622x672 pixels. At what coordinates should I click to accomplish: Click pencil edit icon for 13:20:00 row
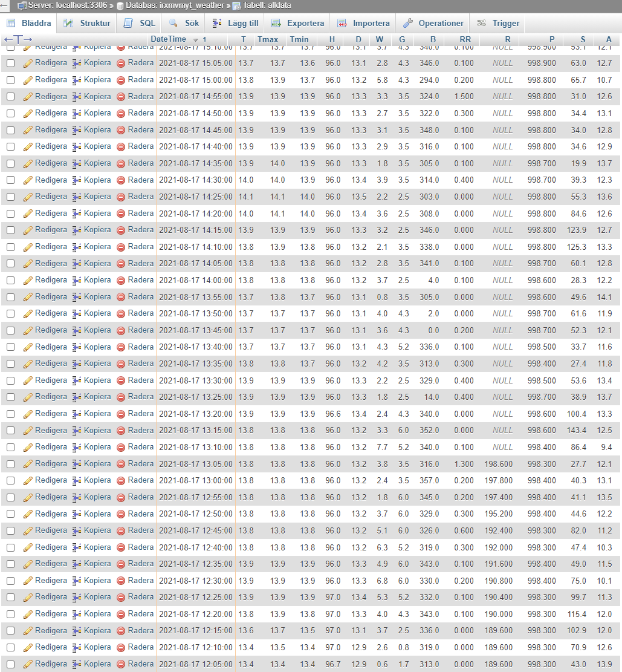coord(28,414)
